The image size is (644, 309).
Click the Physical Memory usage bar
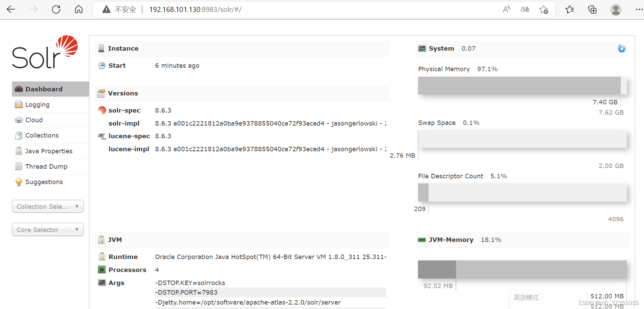(x=519, y=86)
